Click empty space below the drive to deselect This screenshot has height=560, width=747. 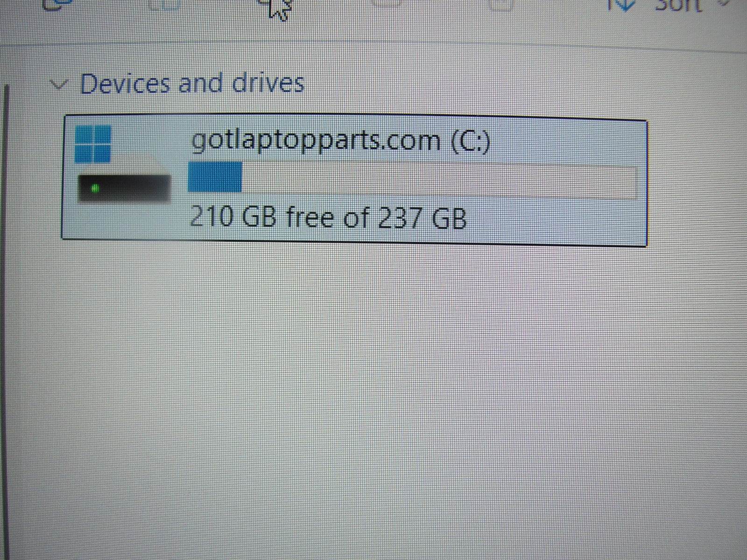[373, 397]
